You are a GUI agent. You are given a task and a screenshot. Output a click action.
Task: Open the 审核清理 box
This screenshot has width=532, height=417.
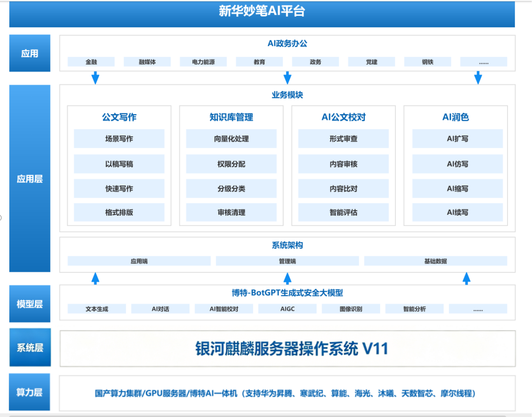coord(231,212)
